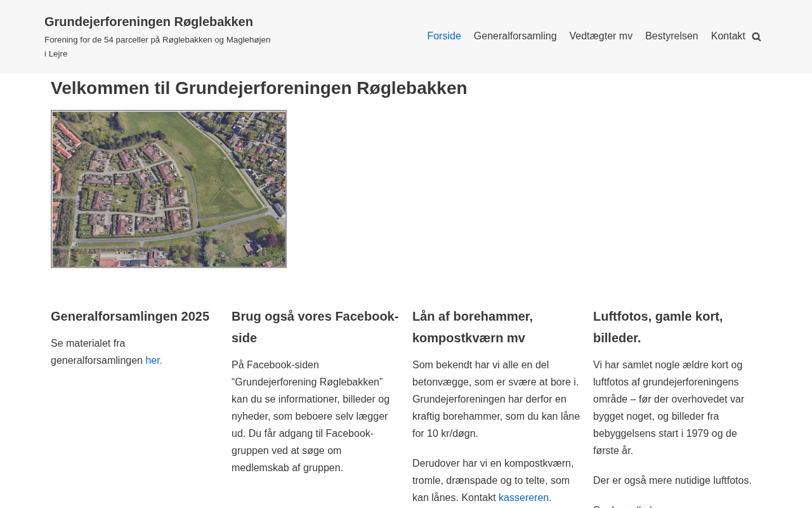The image size is (812, 508).
Task: Click the 'Brug også vores Facebook-side' heading
Action: [x=315, y=327]
